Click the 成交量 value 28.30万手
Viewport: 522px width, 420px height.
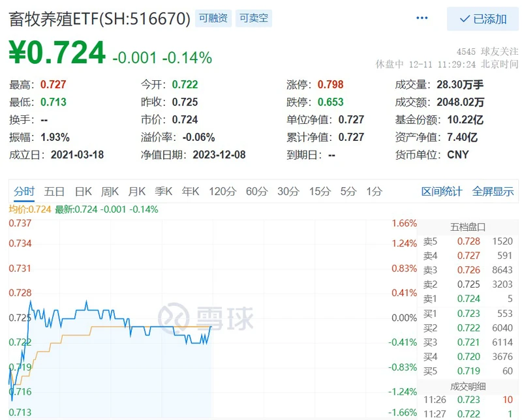click(x=460, y=85)
